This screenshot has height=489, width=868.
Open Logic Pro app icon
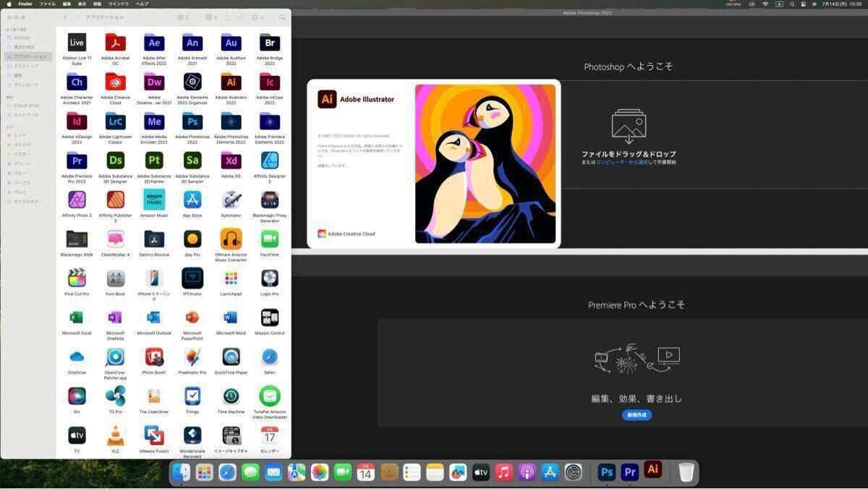click(x=270, y=278)
